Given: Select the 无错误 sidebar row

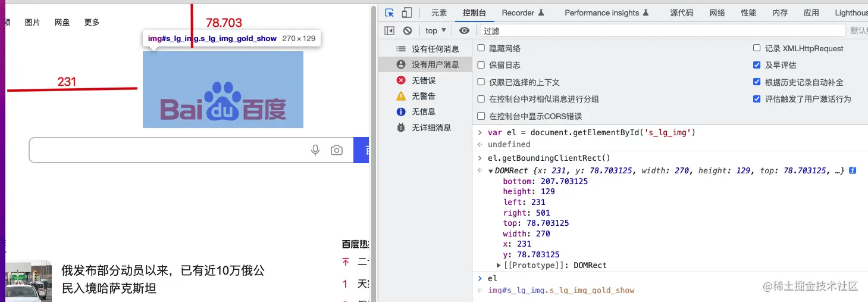Looking at the screenshot, I should click(425, 80).
